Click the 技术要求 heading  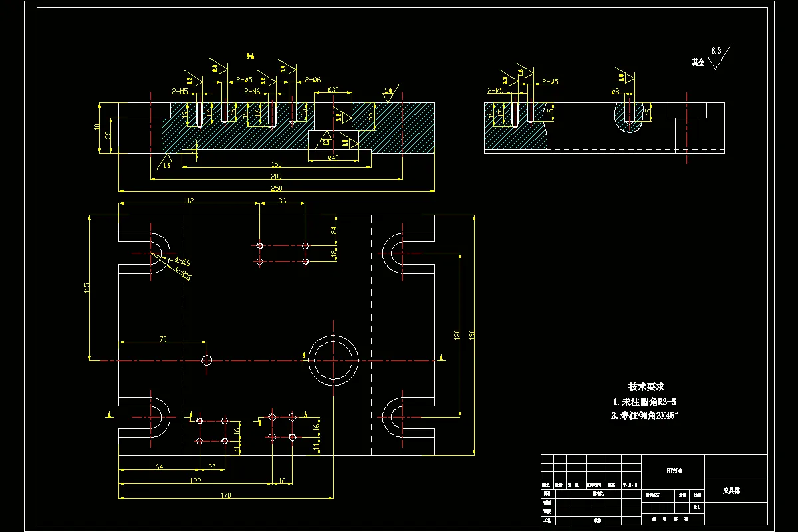click(646, 386)
